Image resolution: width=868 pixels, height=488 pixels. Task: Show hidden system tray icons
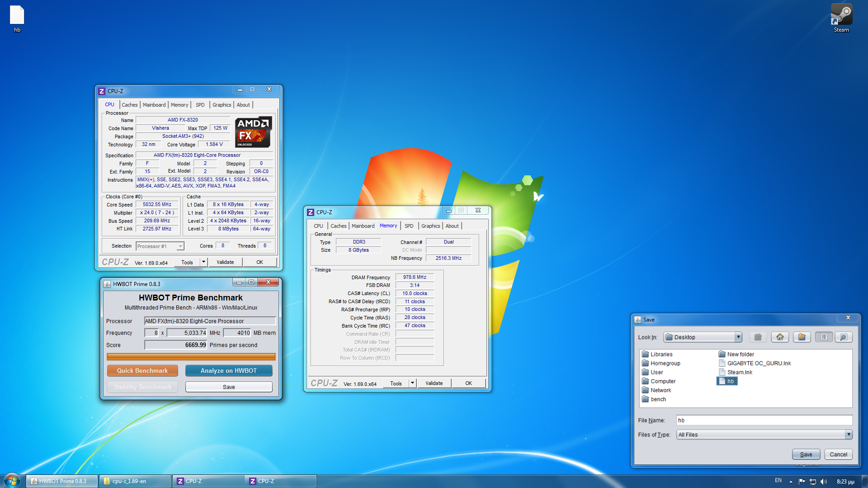pyautogui.click(x=791, y=481)
